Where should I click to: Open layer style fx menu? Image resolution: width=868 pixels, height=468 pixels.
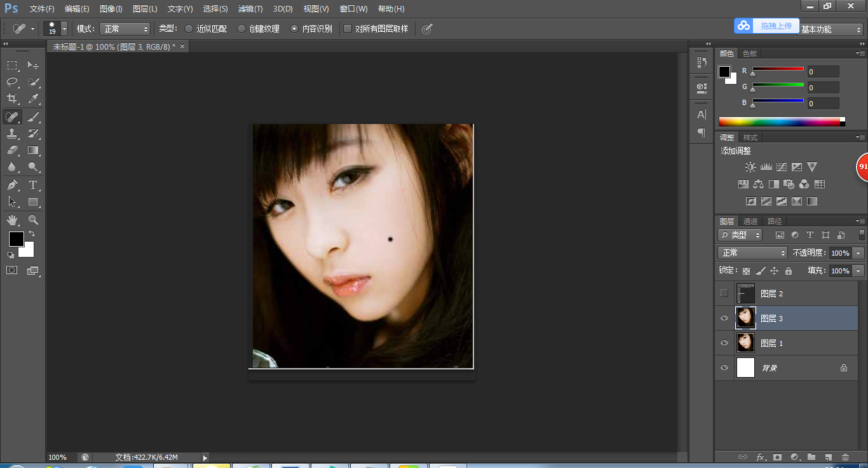click(x=761, y=457)
